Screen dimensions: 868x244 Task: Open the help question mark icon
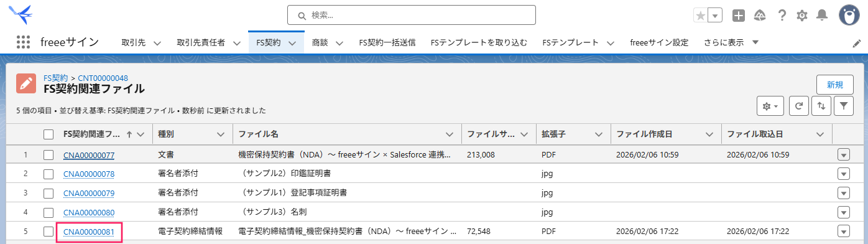click(x=782, y=16)
